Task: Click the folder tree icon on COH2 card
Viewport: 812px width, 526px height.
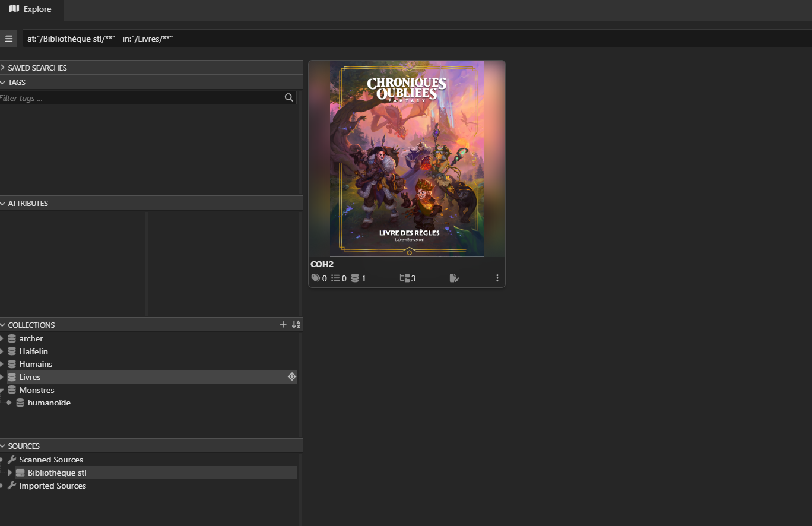Action: pyautogui.click(x=405, y=278)
